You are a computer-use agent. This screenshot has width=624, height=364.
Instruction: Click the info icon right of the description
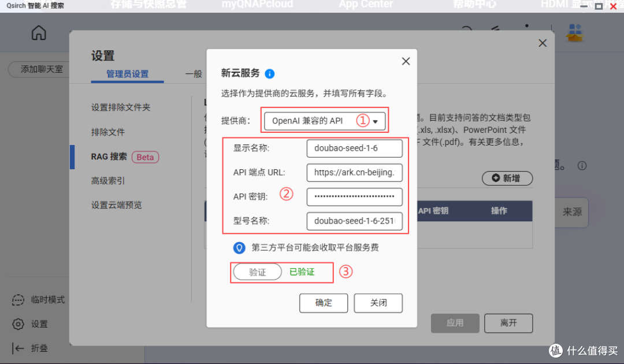[582, 166]
